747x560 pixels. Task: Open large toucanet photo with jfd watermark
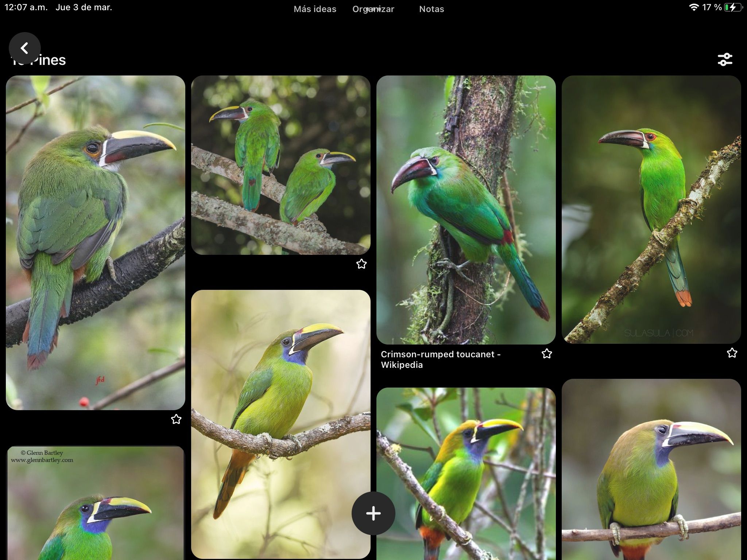click(96, 243)
